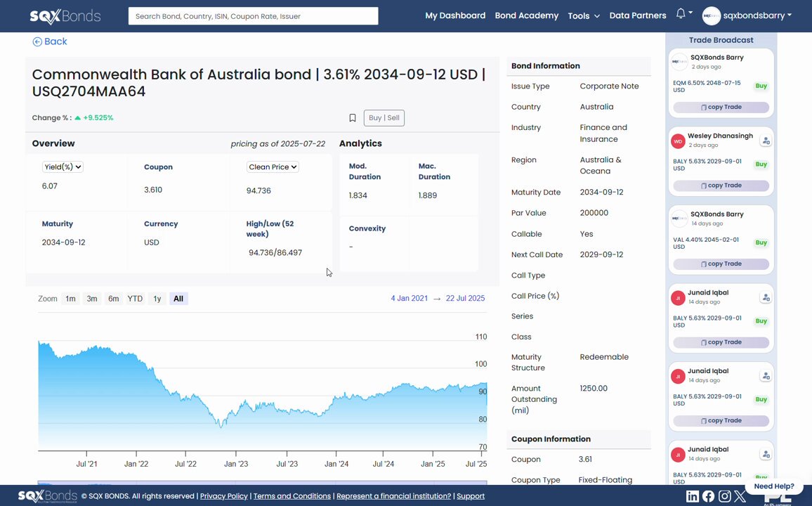Screen dimensions: 812x506
Task: Click the VAL 4.40% 2045-02-01 USD text
Action: [x=706, y=243]
